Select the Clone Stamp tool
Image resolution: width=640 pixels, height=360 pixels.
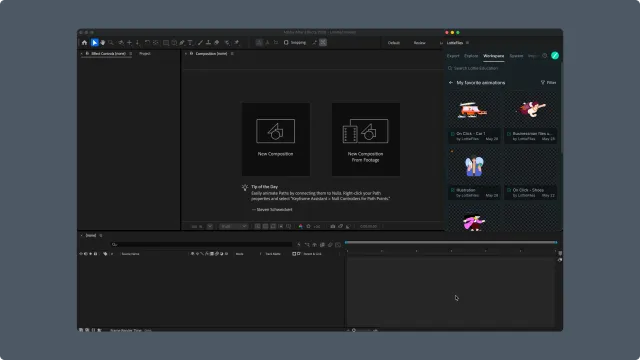click(208, 42)
